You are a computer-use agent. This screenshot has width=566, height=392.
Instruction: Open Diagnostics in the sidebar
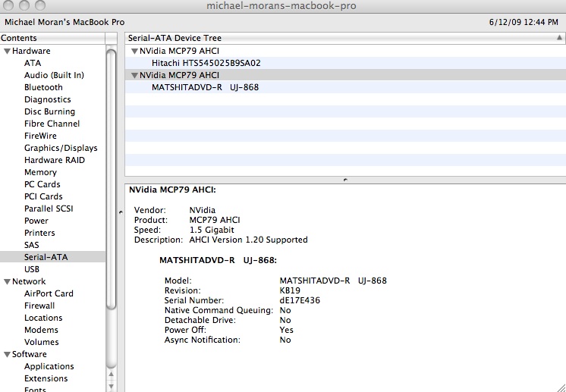point(47,99)
